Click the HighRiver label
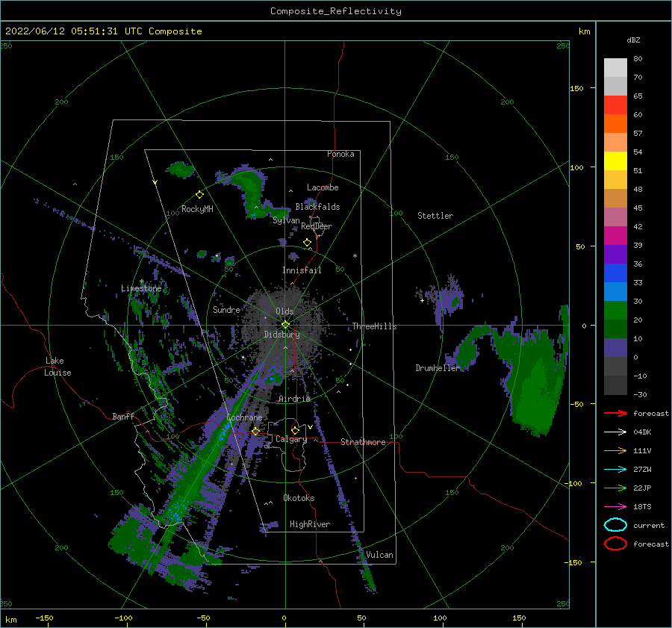This screenshot has width=672, height=628. click(x=310, y=524)
